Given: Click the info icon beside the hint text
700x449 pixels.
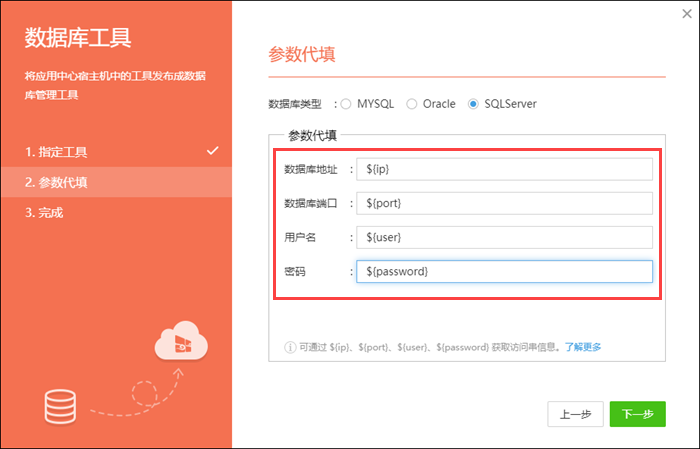Looking at the screenshot, I should coord(290,347).
